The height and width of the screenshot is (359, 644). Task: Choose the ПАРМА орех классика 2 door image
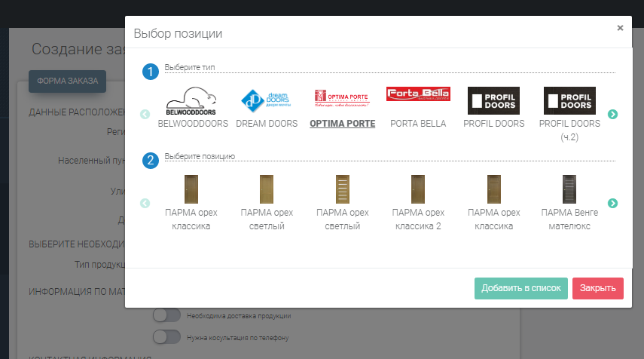pyautogui.click(x=418, y=189)
